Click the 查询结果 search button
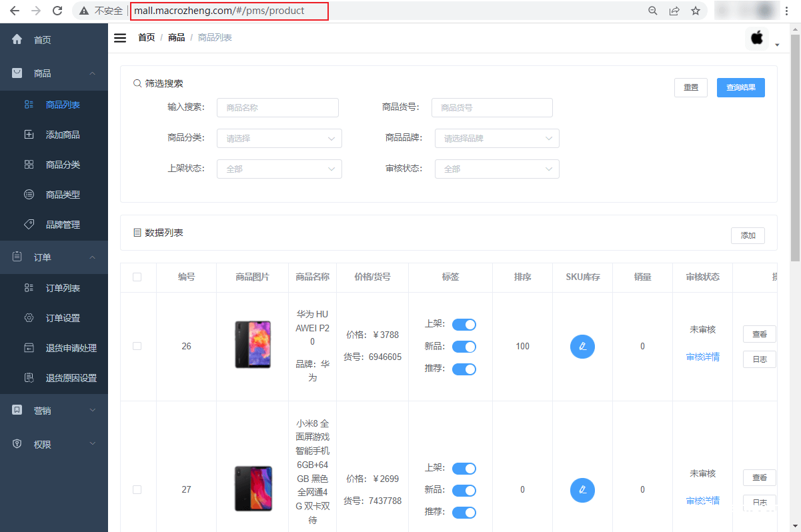Screen dimensions: 801x532 point(740,87)
